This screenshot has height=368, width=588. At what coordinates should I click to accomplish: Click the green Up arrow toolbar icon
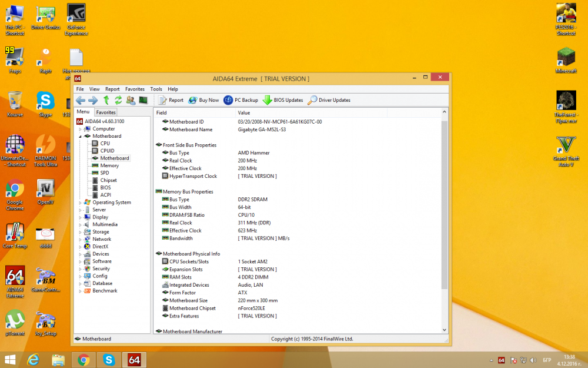click(x=106, y=100)
